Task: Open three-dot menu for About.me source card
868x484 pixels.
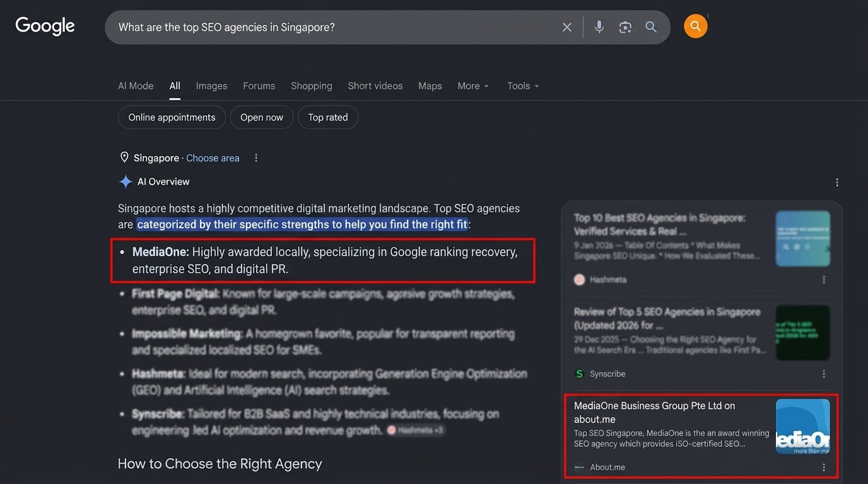Action: [824, 468]
